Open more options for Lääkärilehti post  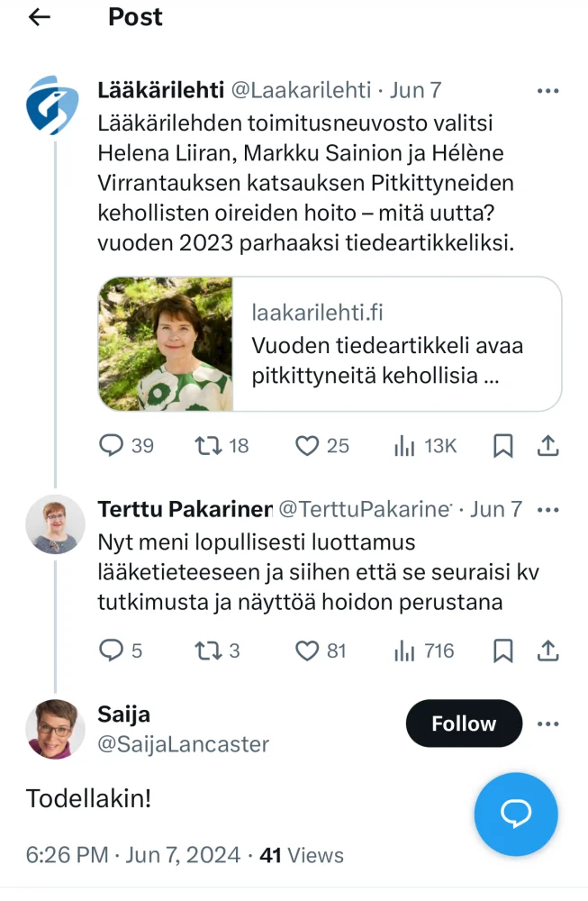tap(548, 90)
